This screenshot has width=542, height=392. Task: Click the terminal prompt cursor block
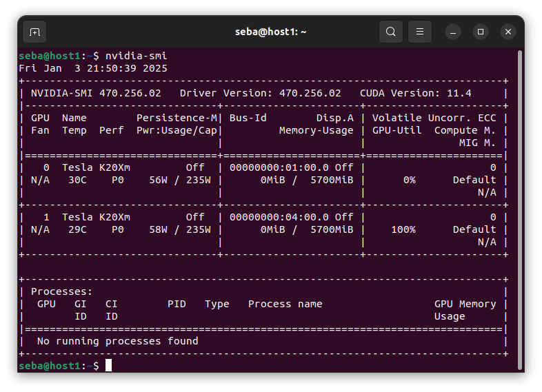click(x=108, y=365)
